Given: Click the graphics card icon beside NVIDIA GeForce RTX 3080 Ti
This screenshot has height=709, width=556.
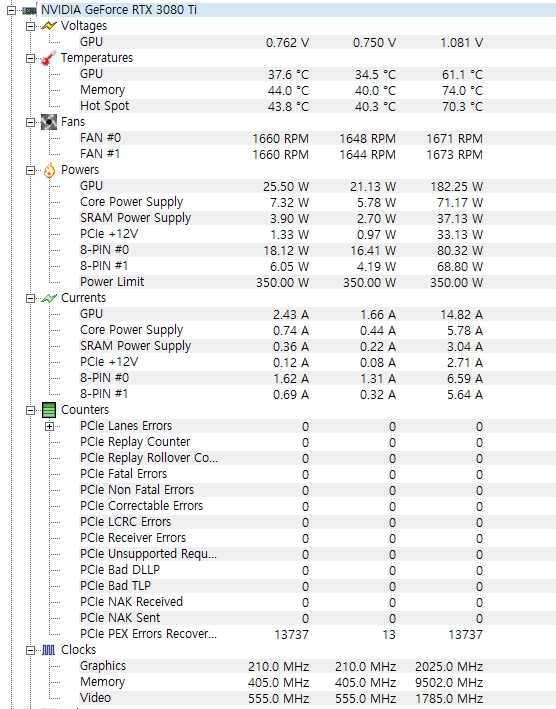Looking at the screenshot, I should coord(29,10).
